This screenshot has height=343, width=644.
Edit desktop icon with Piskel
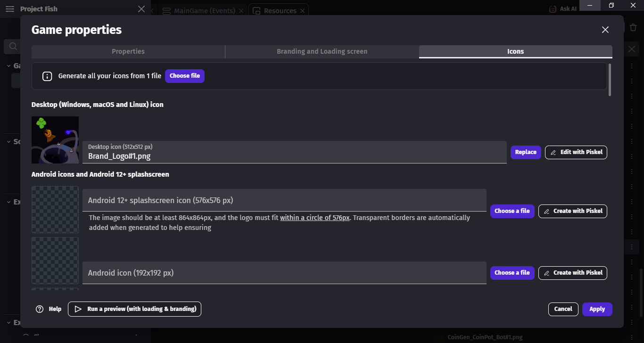[x=576, y=152]
